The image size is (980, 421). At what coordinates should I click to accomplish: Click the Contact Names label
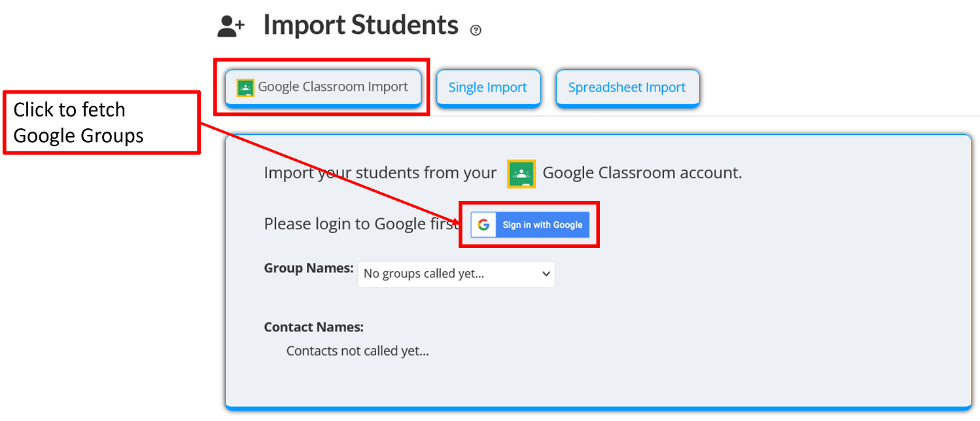[x=313, y=327]
